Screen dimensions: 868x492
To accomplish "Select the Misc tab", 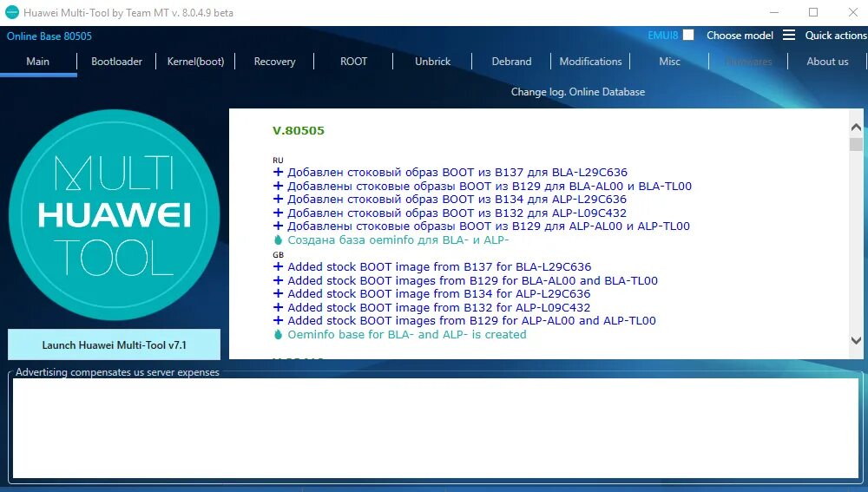I will point(670,62).
